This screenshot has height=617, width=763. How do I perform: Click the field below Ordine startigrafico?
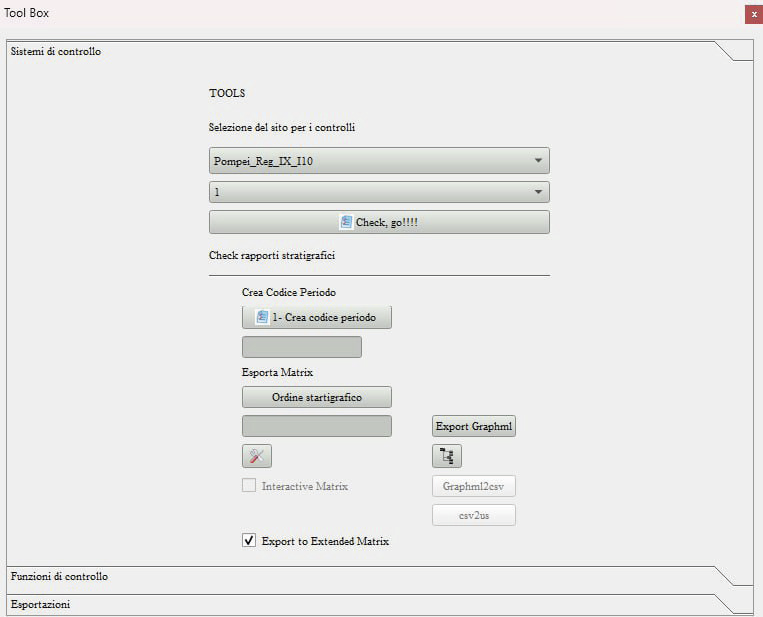(317, 426)
